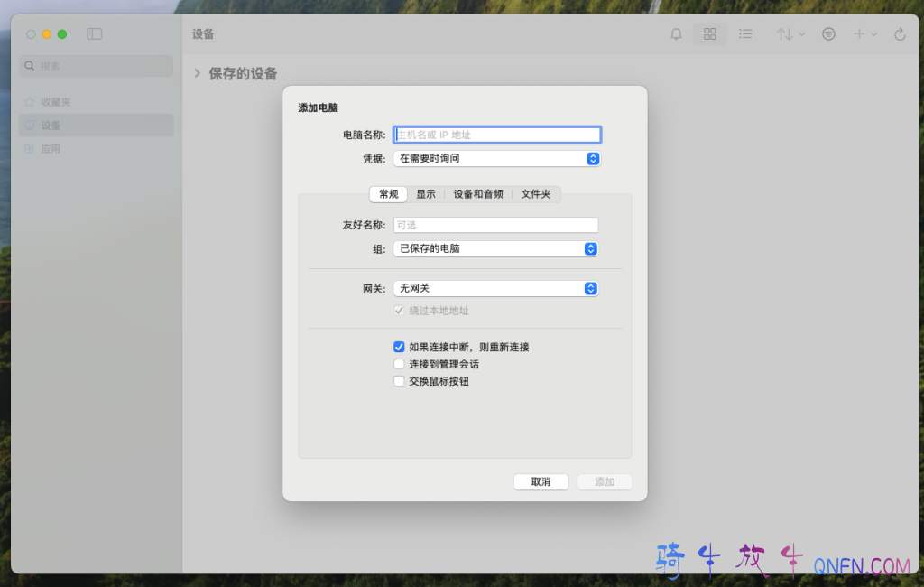Select the 文件夹 tab
This screenshot has width=924, height=587.
(x=536, y=194)
